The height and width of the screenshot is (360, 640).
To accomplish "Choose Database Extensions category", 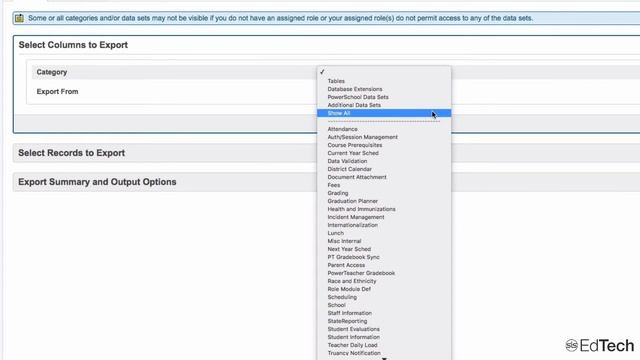I will click(355, 89).
